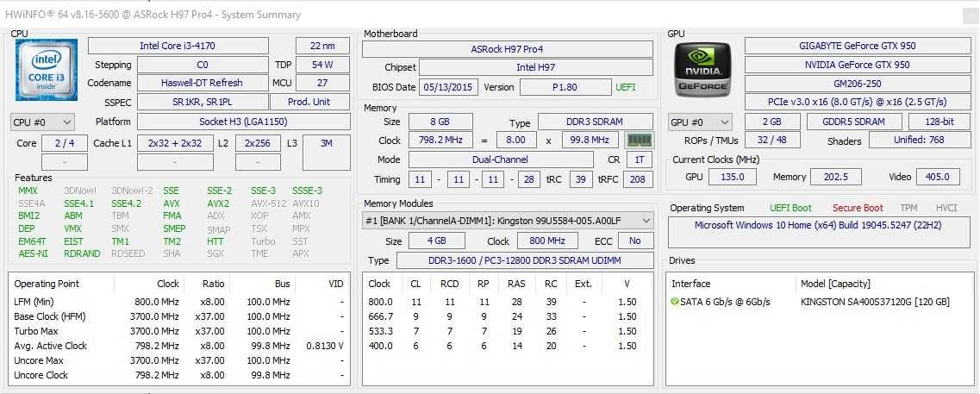The width and height of the screenshot is (980, 394).
Task: Click the green SATA drive status icon
Action: (674, 302)
